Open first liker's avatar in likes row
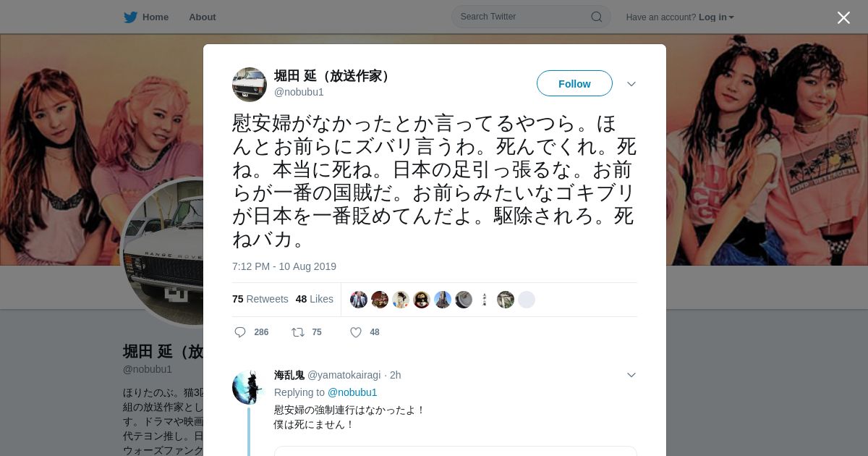The image size is (868, 456). 359,300
